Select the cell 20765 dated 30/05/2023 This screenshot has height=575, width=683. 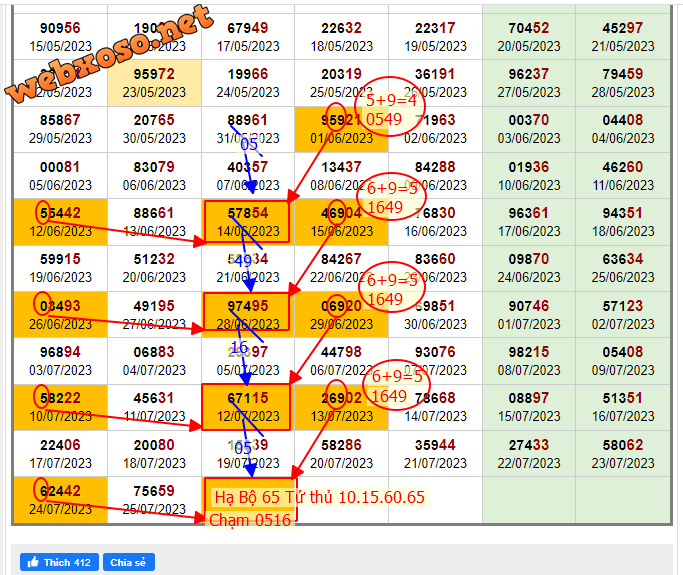[154, 129]
